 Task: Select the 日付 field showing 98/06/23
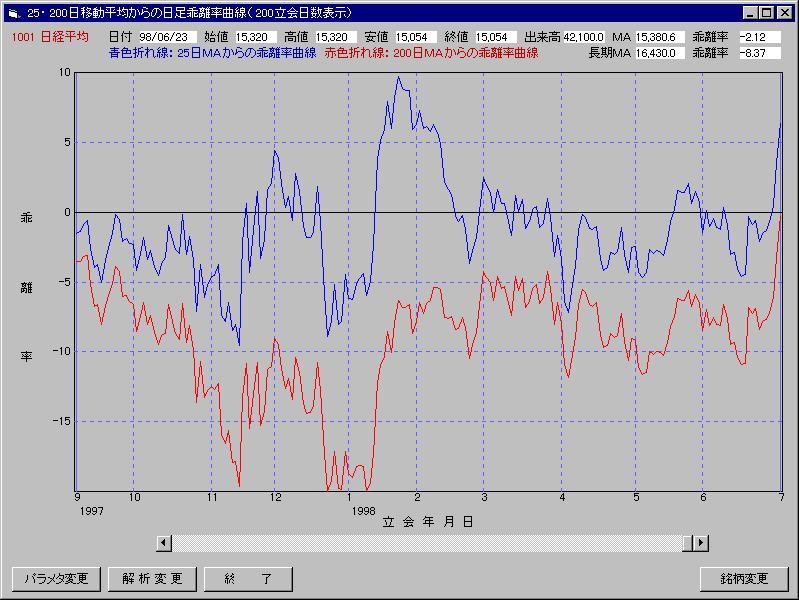[166, 37]
